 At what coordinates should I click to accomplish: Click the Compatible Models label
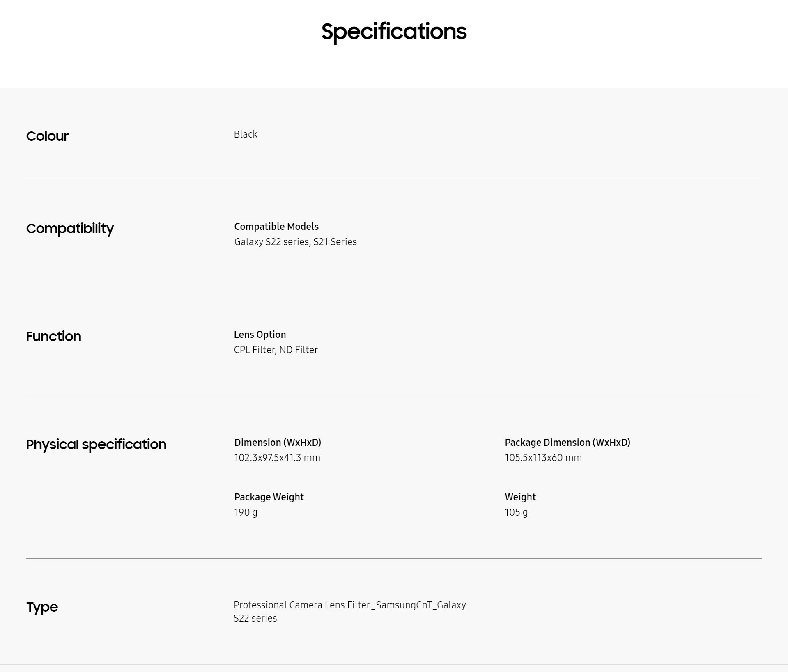[276, 227]
